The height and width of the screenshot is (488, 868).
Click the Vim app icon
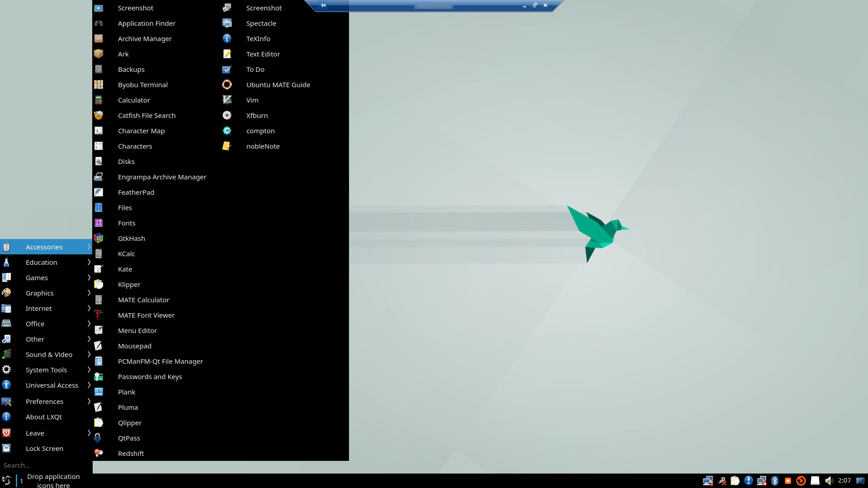[x=227, y=100]
